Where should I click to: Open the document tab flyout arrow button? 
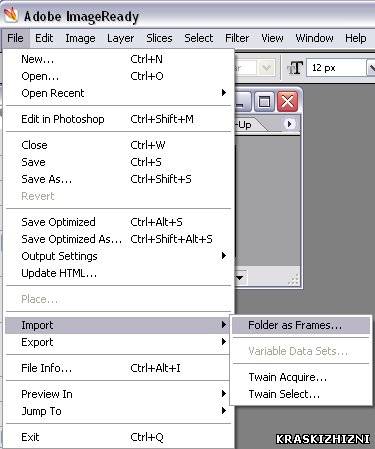[289, 124]
